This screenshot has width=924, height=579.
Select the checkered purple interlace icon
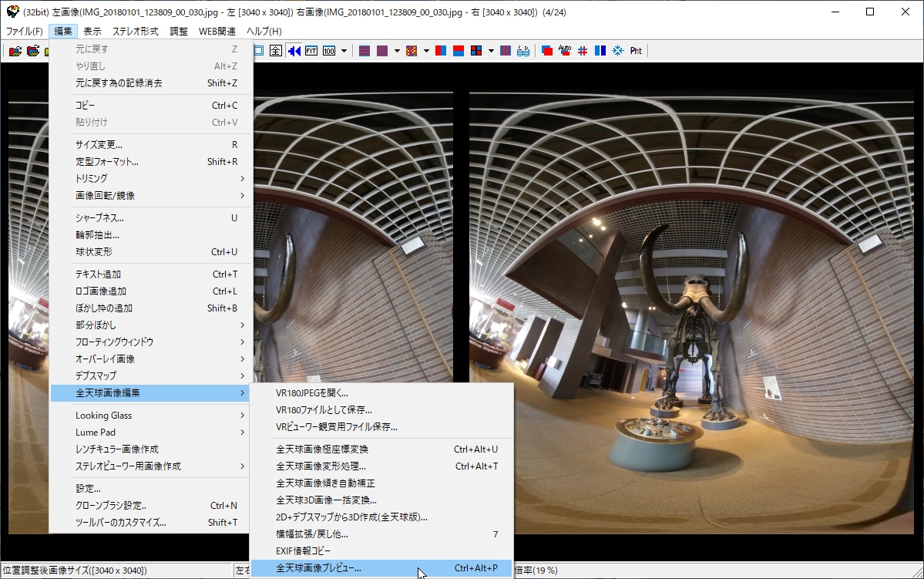[x=382, y=51]
